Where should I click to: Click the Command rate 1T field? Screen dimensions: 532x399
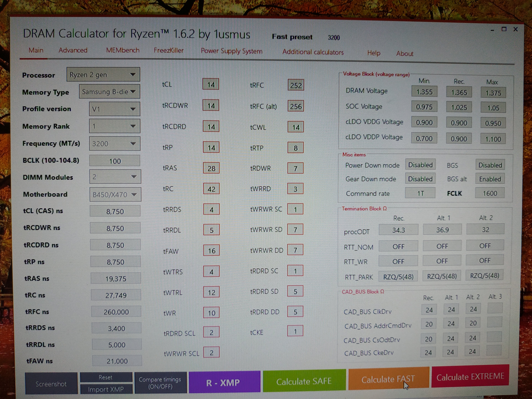tap(420, 193)
